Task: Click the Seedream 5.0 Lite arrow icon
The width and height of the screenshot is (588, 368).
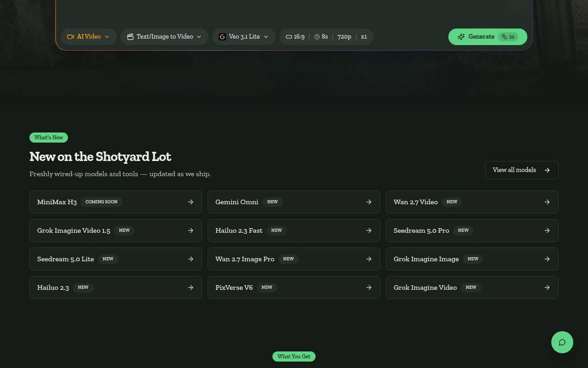Action: pos(191,259)
